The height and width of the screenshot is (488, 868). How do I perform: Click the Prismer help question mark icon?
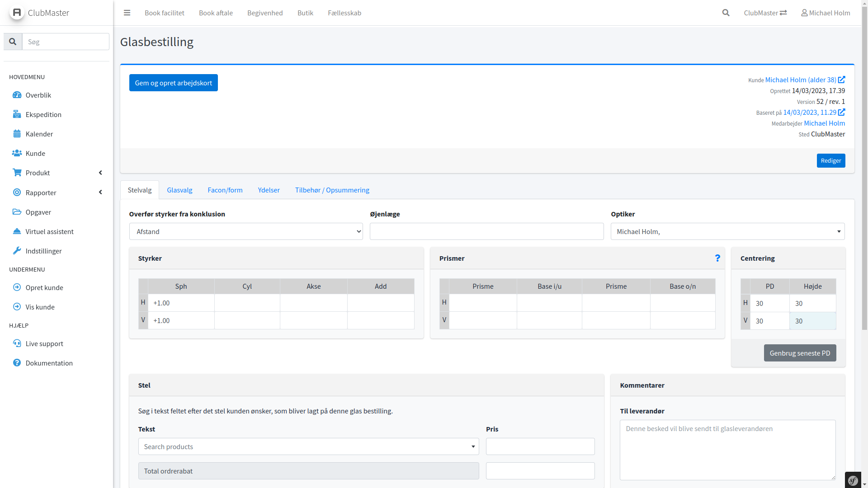click(717, 258)
